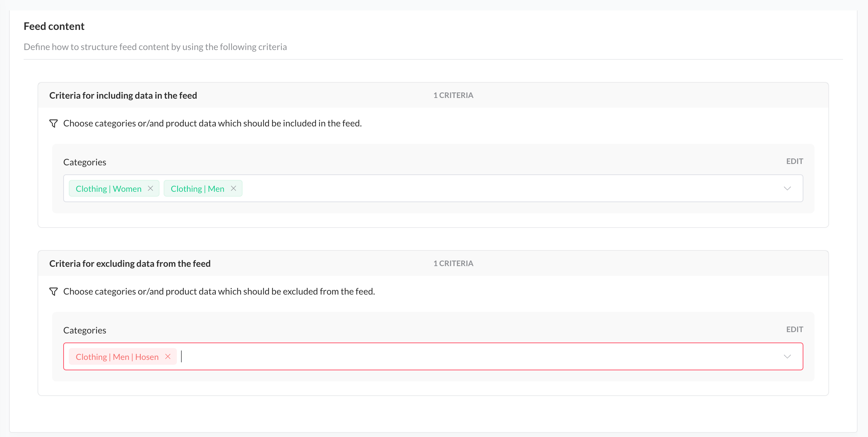Click into the included categories input field
The image size is (868, 437).
[x=486, y=188]
